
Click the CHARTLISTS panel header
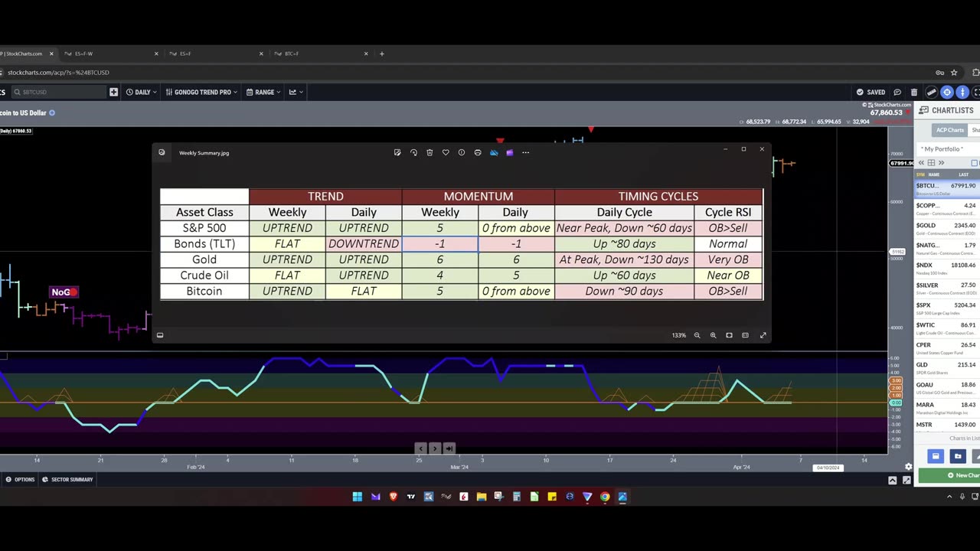[948, 110]
